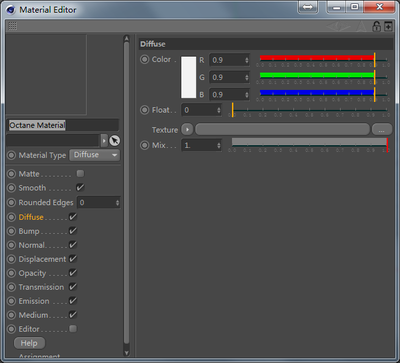Enable the Matte checkbox
400x363 pixels.
coord(80,174)
